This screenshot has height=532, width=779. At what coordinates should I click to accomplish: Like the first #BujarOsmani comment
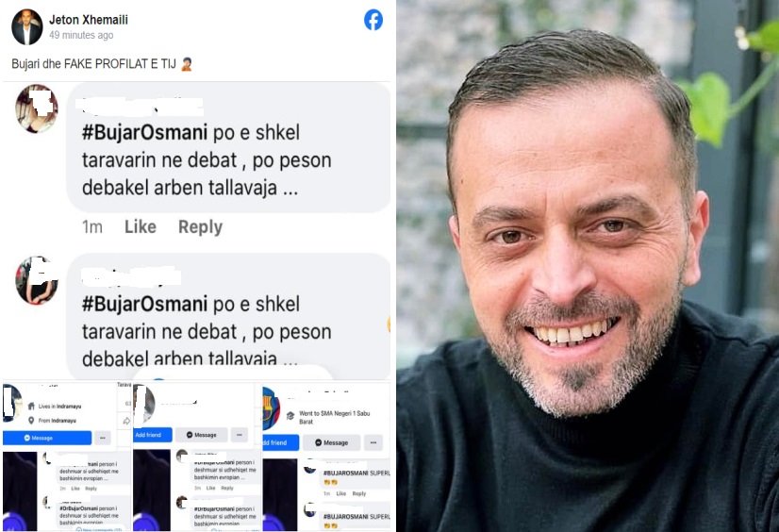pyautogui.click(x=141, y=226)
